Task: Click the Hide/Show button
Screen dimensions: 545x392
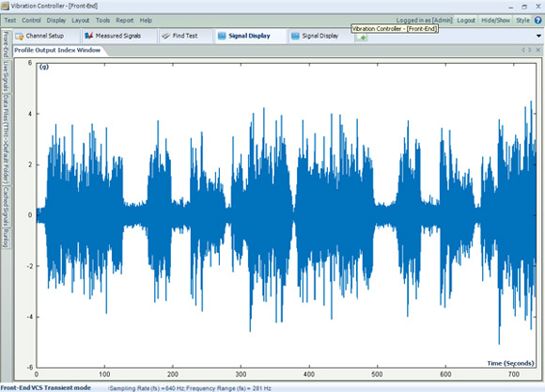Action: tap(495, 20)
